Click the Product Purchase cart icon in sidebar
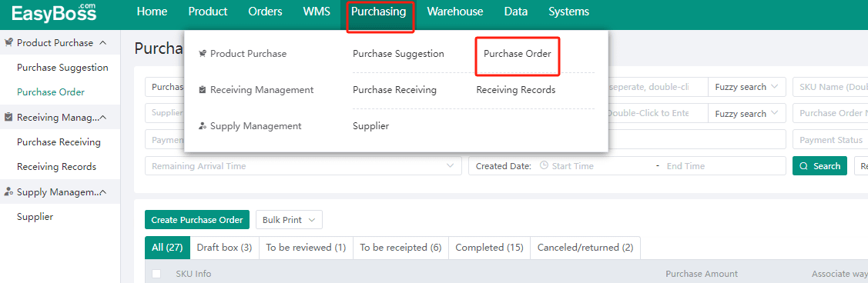Screen dimensions: 868x283 pos(8,42)
